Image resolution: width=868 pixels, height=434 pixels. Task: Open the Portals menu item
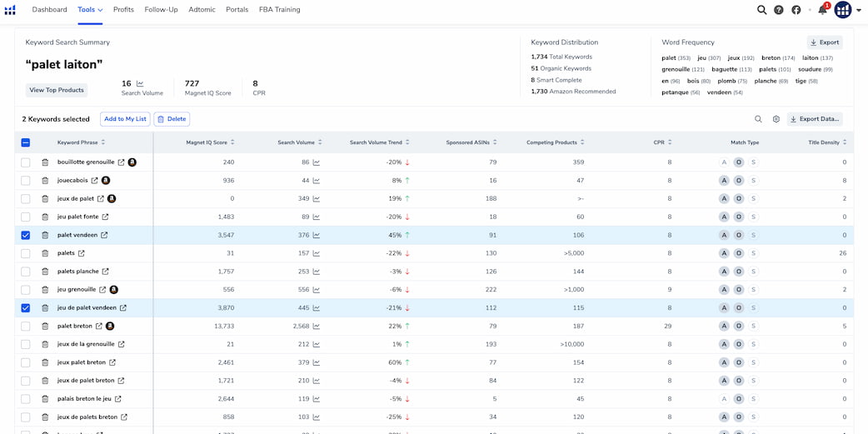tap(237, 10)
